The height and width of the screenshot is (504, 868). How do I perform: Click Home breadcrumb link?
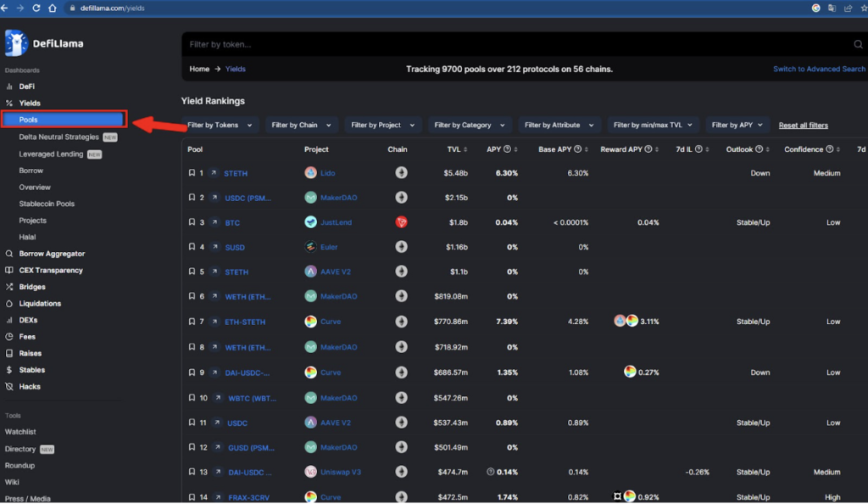pyautogui.click(x=199, y=70)
